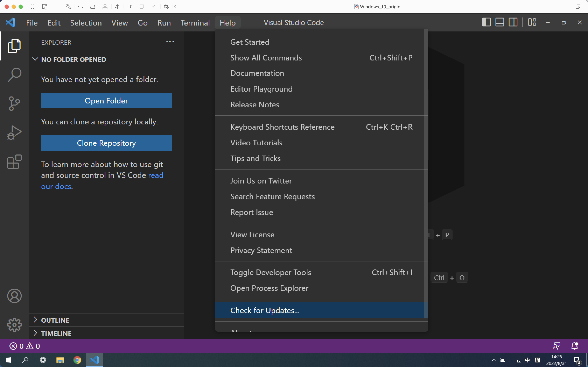This screenshot has width=588, height=367.
Task: Open Explorer views and more actions ellipsis
Action: [x=170, y=42]
